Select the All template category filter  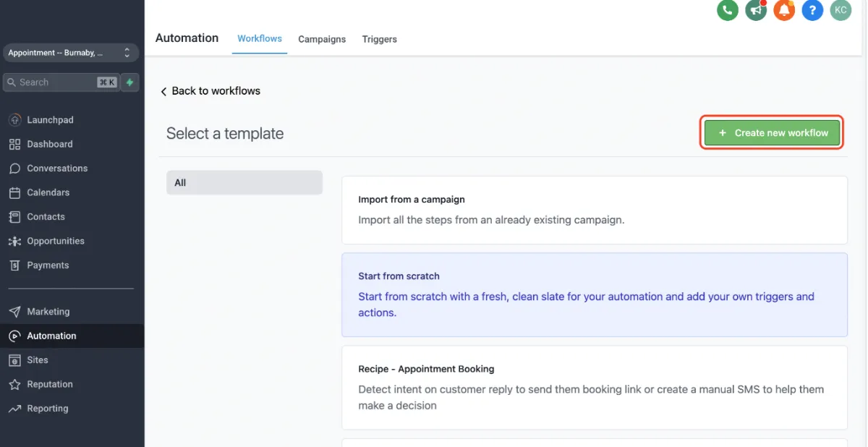tap(244, 183)
